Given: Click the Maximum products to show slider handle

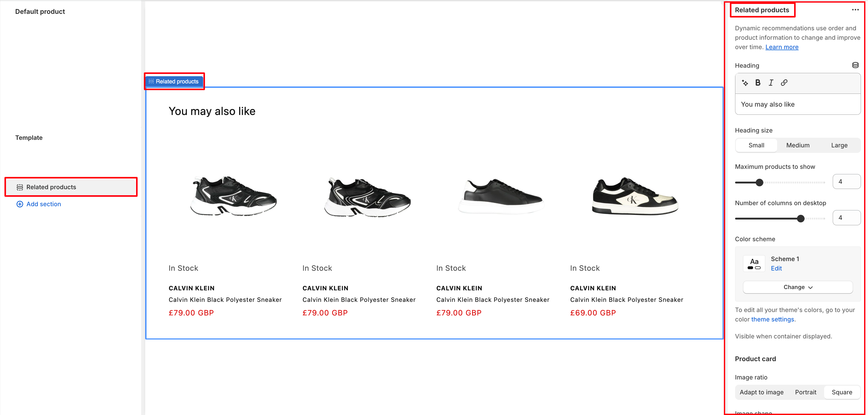Looking at the screenshot, I should 759,182.
